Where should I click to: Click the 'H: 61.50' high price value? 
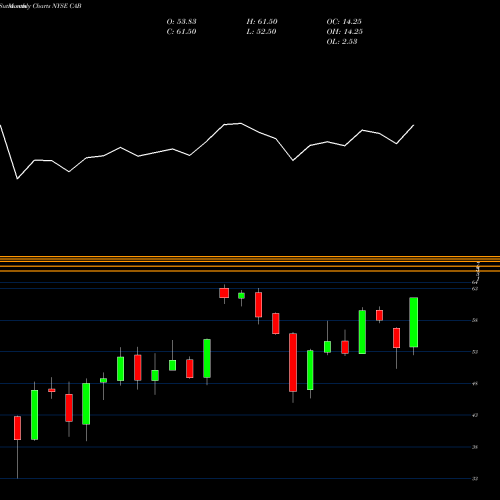pyautogui.click(x=262, y=22)
